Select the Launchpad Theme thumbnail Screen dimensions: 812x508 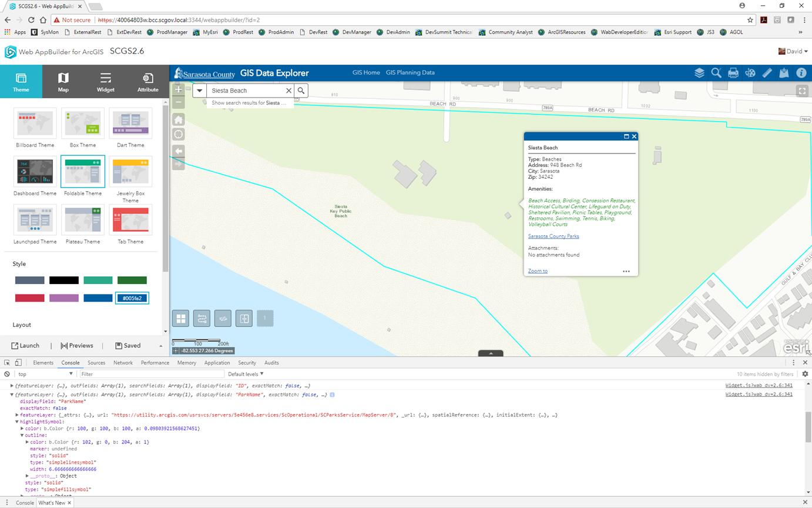[x=35, y=220]
